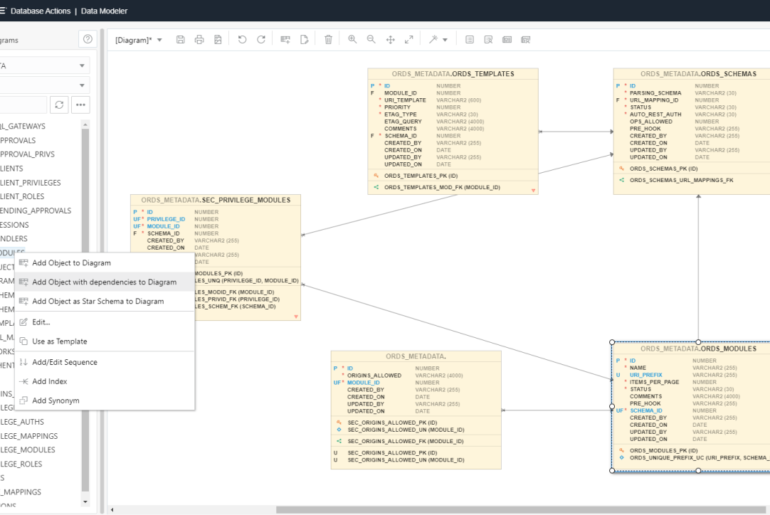This screenshot has height=515, width=770.
Task: Click the save-as document icon beside the printer
Action: (218, 40)
